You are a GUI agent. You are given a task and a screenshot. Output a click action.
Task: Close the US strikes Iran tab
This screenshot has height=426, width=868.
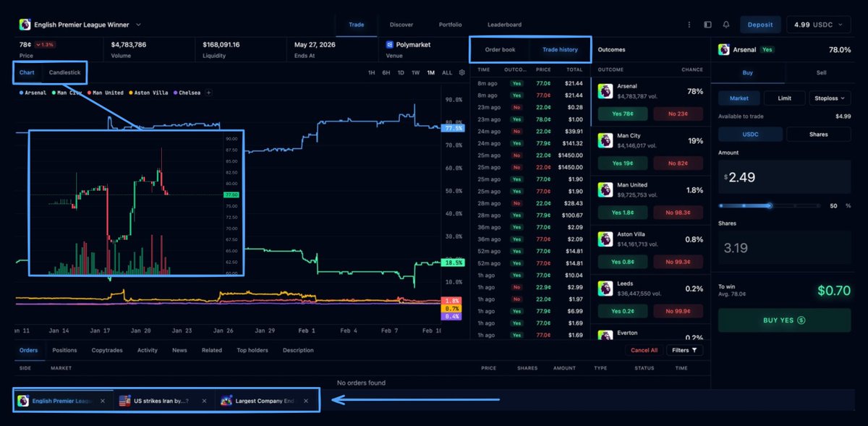click(205, 401)
